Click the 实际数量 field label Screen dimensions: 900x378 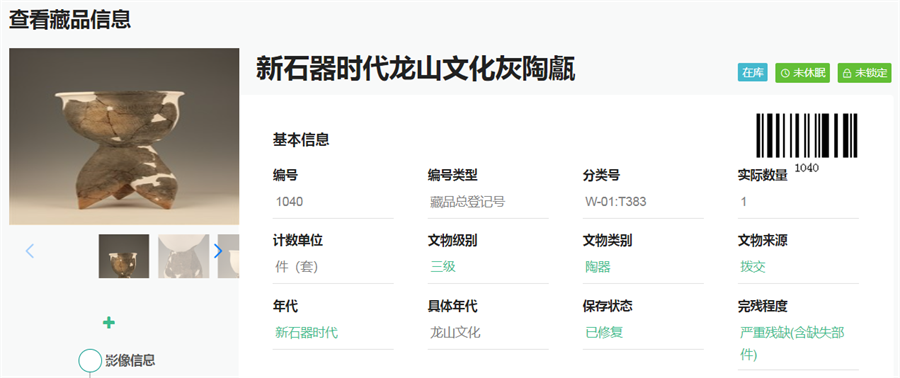[x=763, y=176]
